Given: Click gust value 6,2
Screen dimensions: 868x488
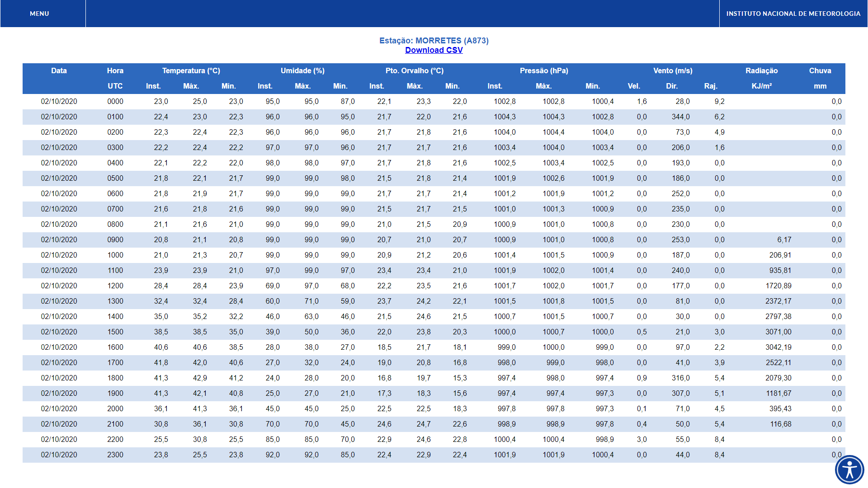Looking at the screenshot, I should coord(719,117).
